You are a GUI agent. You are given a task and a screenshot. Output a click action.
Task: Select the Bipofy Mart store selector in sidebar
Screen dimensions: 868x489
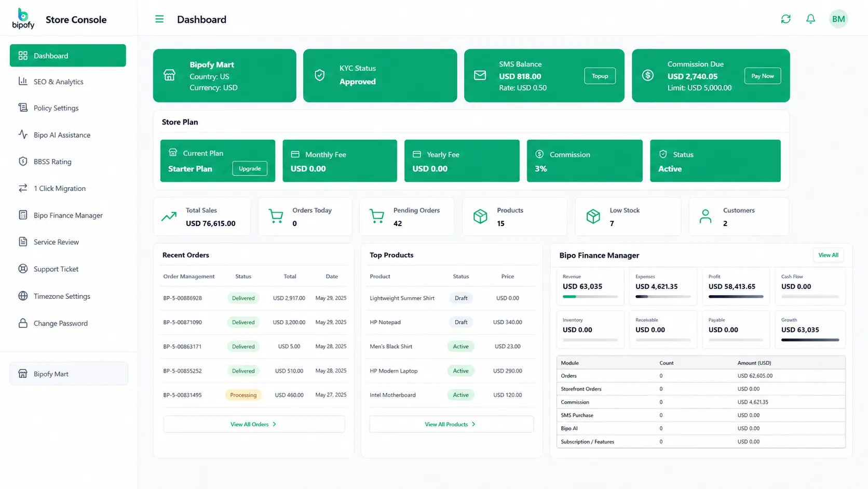pos(69,374)
